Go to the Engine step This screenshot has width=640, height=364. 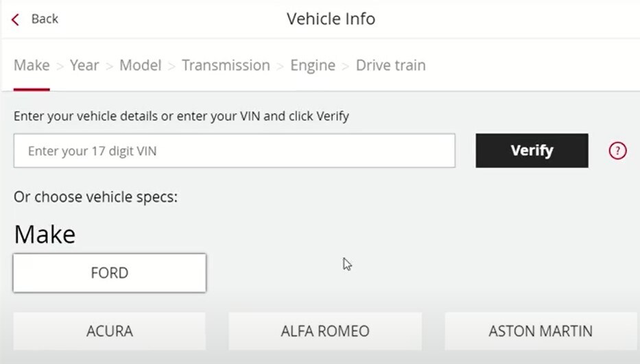click(313, 65)
